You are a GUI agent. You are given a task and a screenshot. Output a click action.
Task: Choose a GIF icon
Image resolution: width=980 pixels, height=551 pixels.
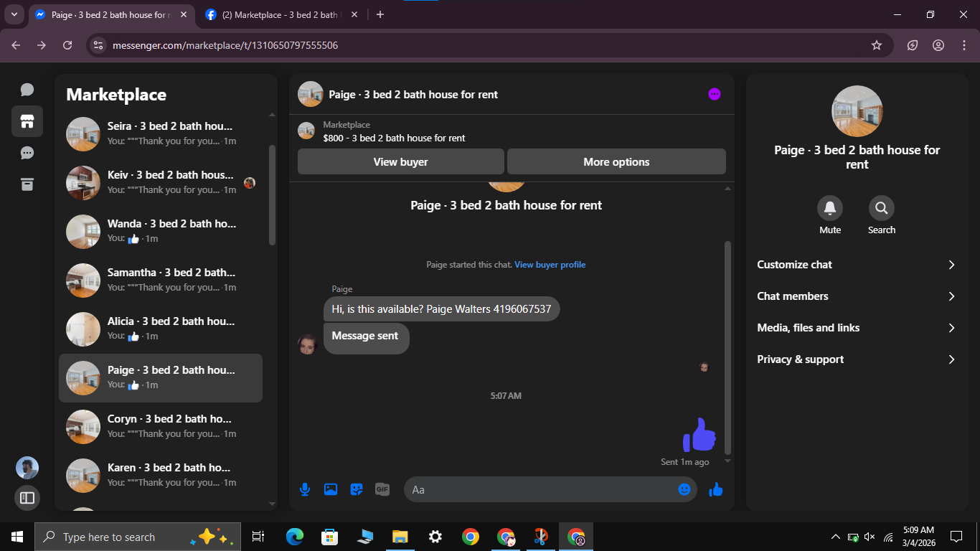(x=382, y=489)
